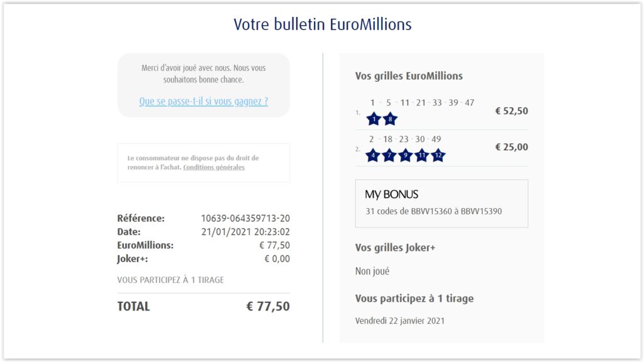This screenshot has height=362, width=644.
Task: Click the TOTAL amount € 77,50
Action: coord(268,307)
